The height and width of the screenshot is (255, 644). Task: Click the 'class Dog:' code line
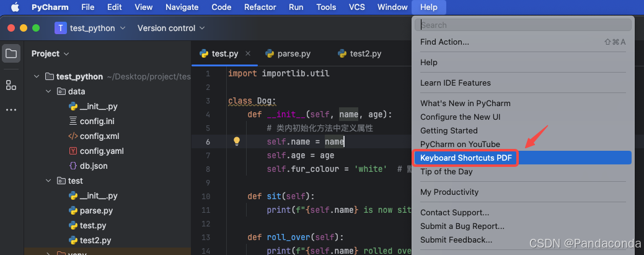pos(253,101)
